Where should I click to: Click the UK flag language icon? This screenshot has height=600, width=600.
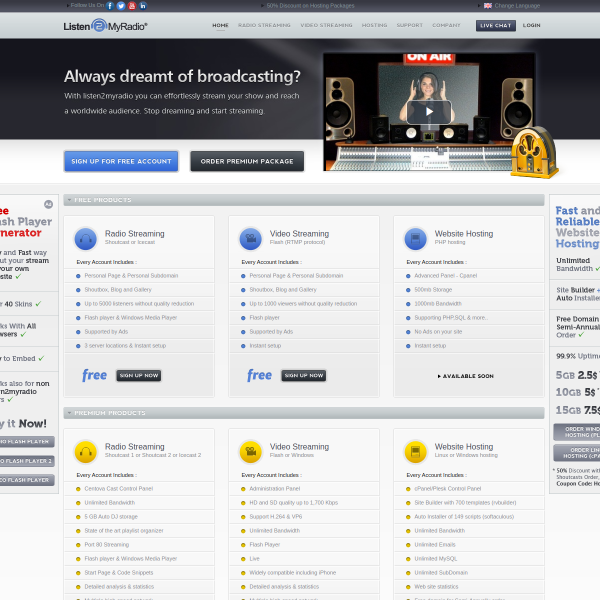click(x=488, y=6)
